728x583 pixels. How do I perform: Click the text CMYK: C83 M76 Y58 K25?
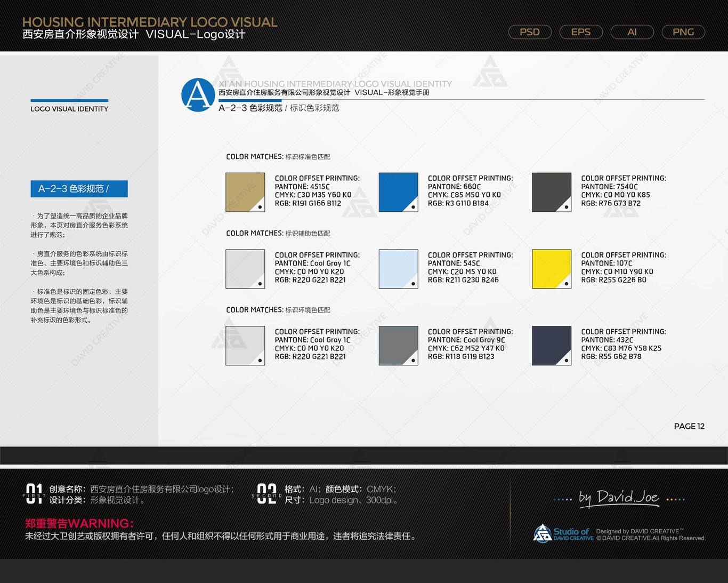tap(621, 348)
